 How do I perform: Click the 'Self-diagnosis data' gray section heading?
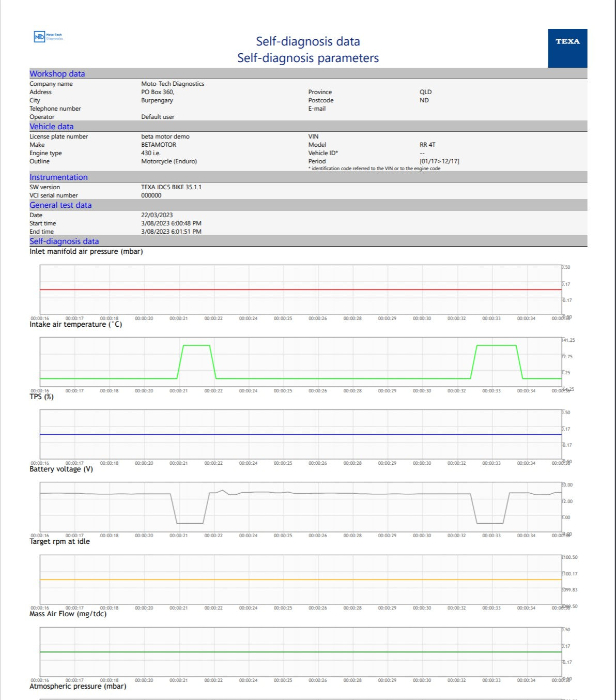click(64, 241)
